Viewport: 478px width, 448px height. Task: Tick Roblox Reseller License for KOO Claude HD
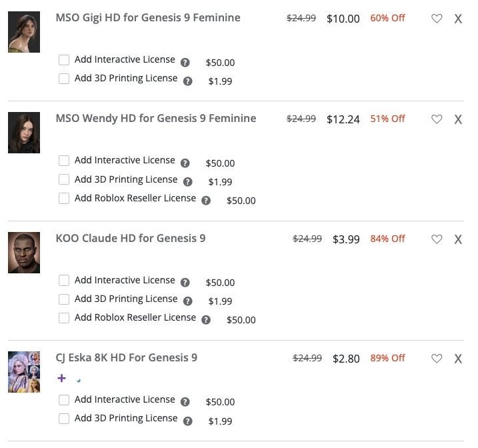(64, 318)
